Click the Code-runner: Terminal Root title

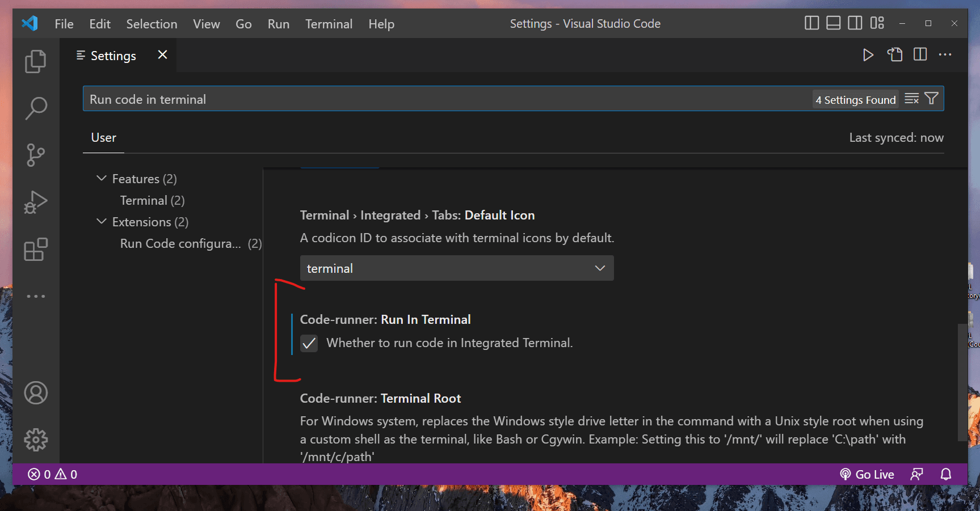pyautogui.click(x=380, y=398)
